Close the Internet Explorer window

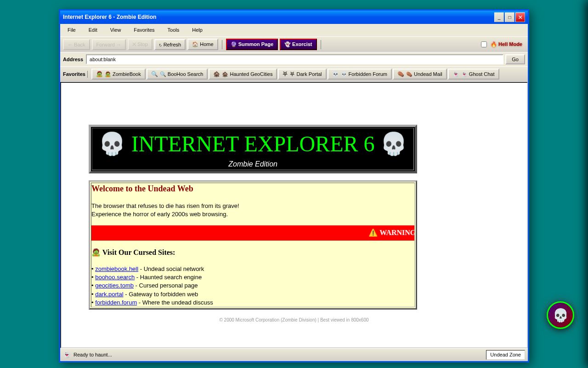coord(520,17)
